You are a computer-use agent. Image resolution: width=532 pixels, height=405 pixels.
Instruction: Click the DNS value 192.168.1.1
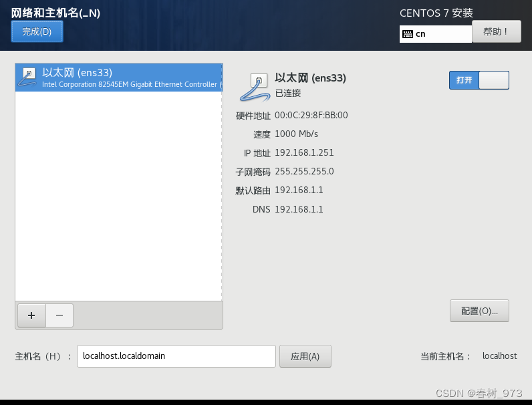point(299,209)
